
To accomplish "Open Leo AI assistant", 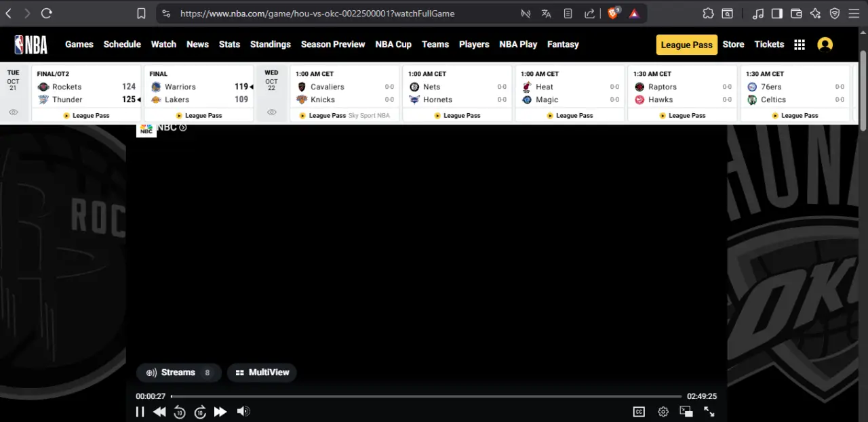I will pyautogui.click(x=816, y=14).
